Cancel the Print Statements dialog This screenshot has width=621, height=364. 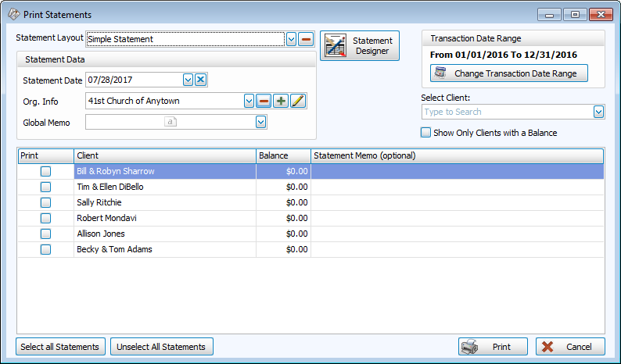click(x=570, y=347)
